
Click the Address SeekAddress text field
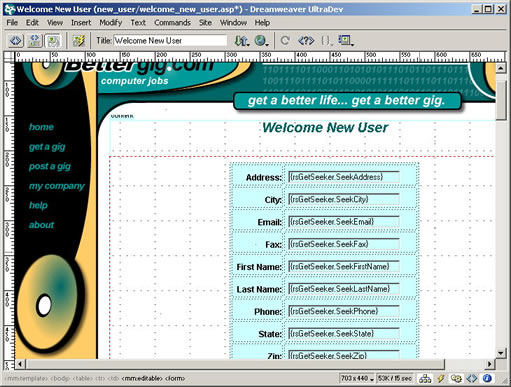pyautogui.click(x=344, y=177)
